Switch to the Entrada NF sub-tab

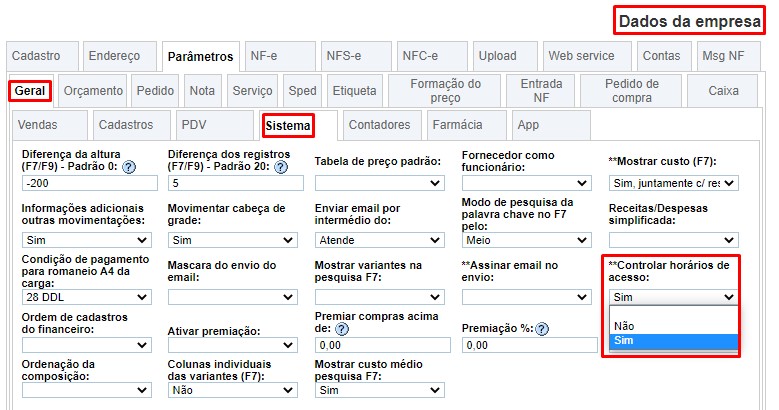541,91
